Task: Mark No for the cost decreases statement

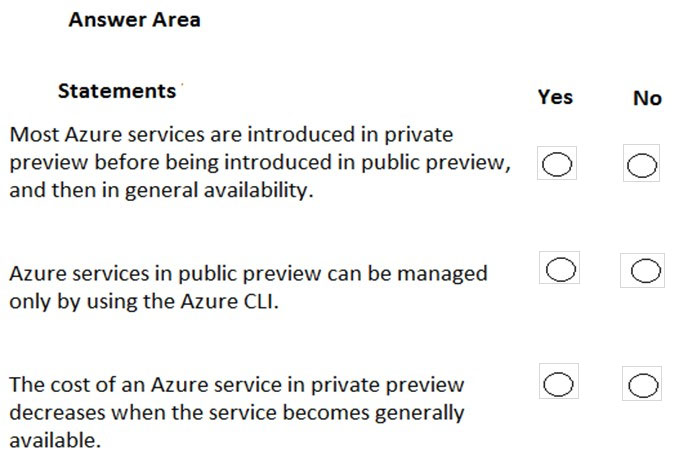Action: coord(642,383)
